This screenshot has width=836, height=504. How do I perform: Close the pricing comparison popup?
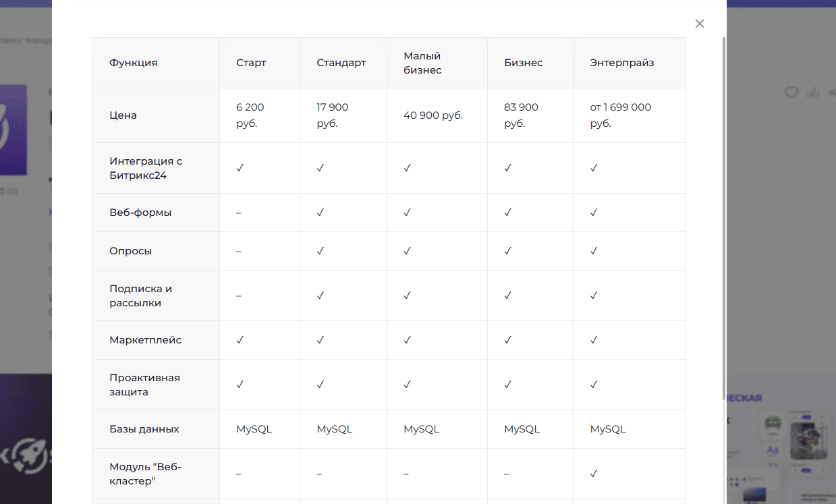[x=700, y=24]
